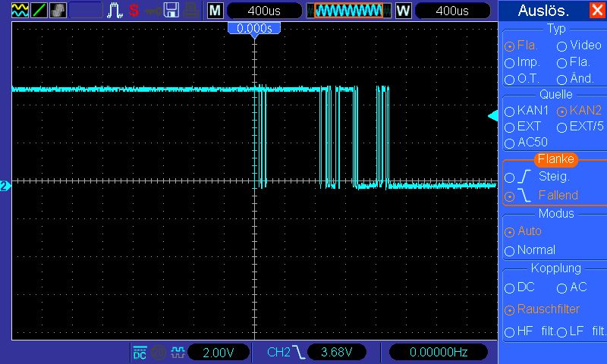This screenshot has width=607, height=364.
Task: Select the O.T. trigger type
Action: tap(522, 79)
